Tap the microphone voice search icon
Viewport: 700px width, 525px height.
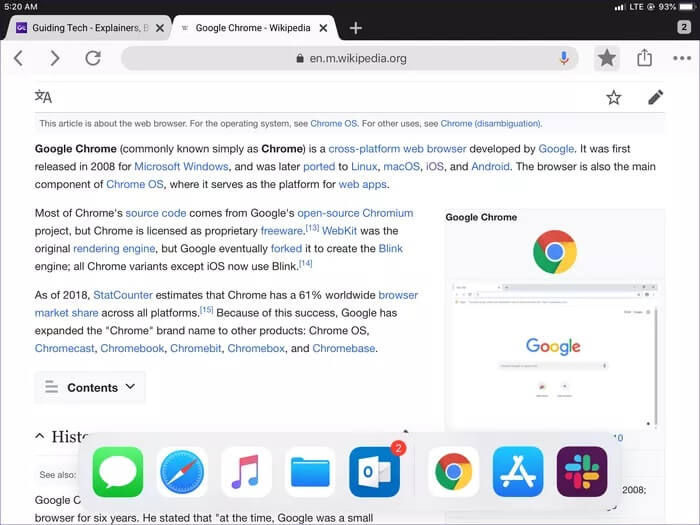point(564,58)
